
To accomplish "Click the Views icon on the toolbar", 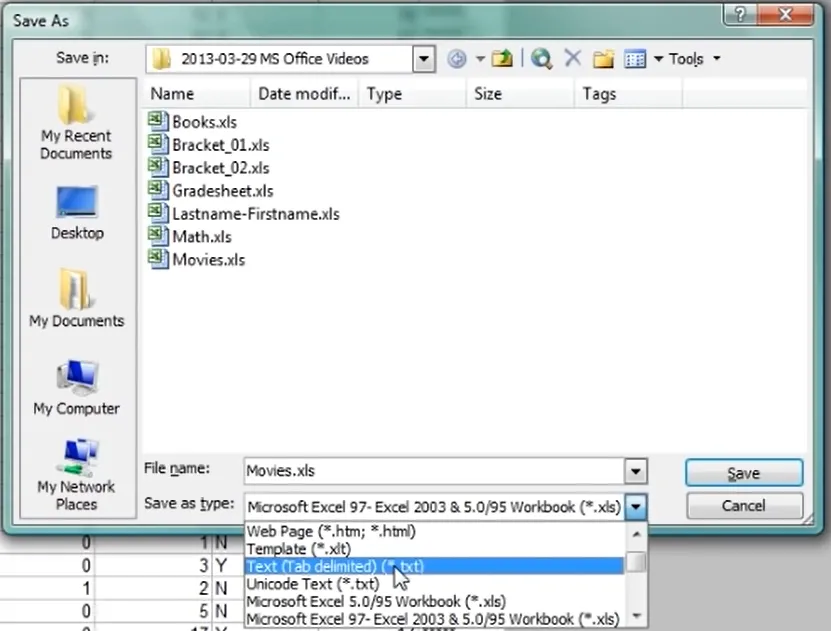I will [x=634, y=58].
